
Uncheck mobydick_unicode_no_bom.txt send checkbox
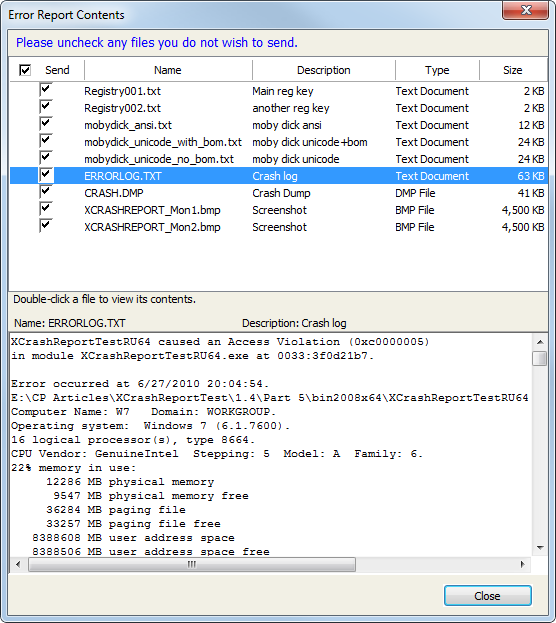coord(46,158)
